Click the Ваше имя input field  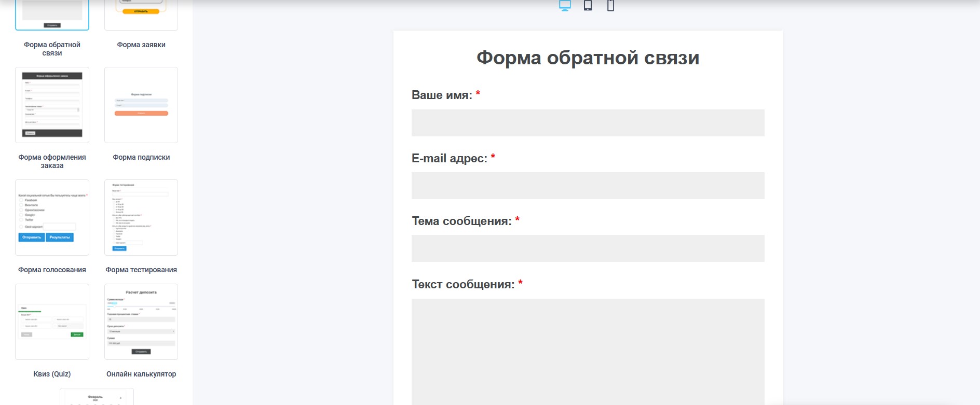tap(588, 123)
